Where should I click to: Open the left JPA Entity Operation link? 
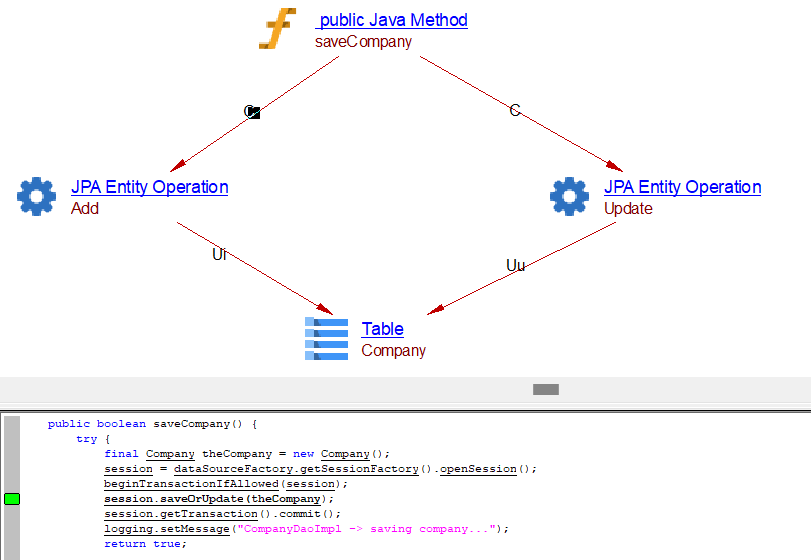tap(149, 187)
